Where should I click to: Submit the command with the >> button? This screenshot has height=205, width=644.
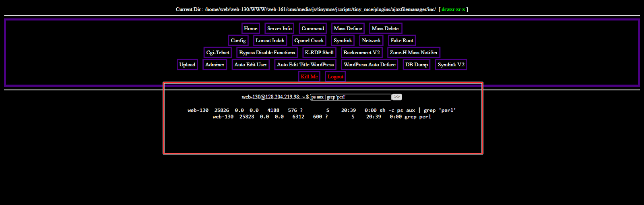(x=397, y=97)
